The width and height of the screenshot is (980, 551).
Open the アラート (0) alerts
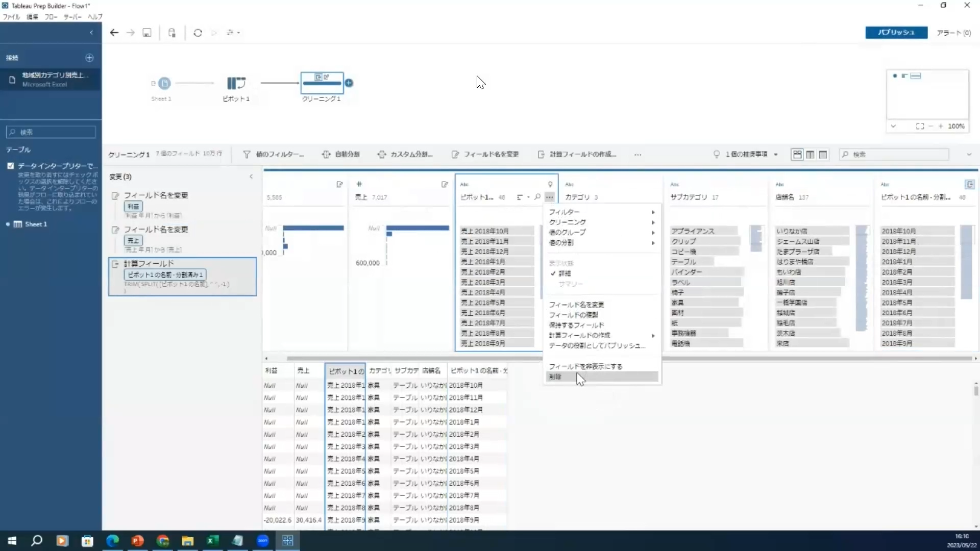(953, 33)
